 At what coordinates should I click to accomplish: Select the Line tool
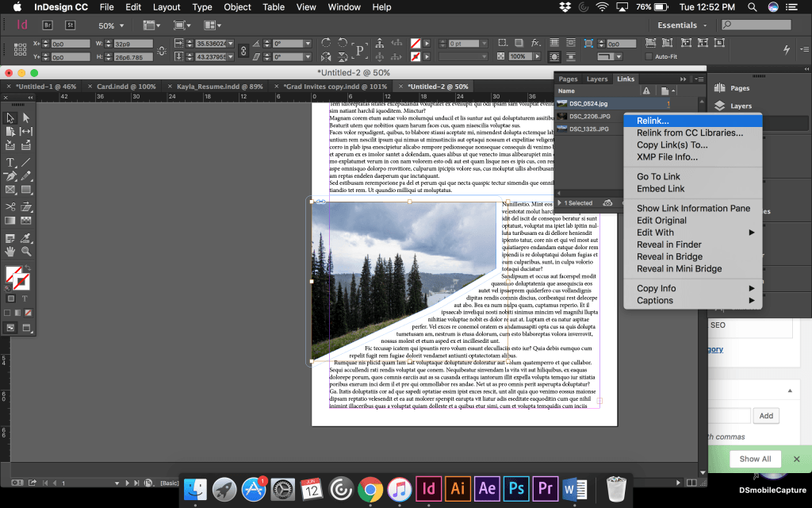pos(25,161)
